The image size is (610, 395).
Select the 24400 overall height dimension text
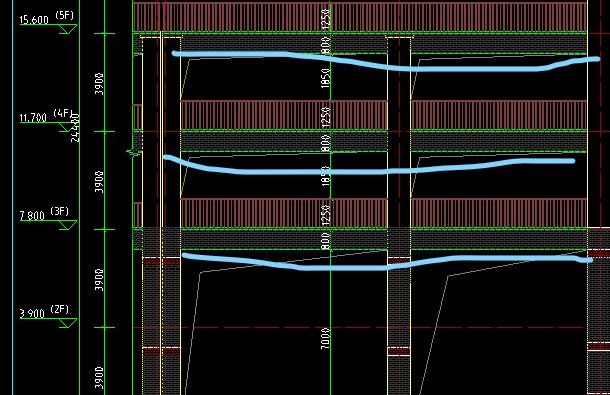point(75,128)
